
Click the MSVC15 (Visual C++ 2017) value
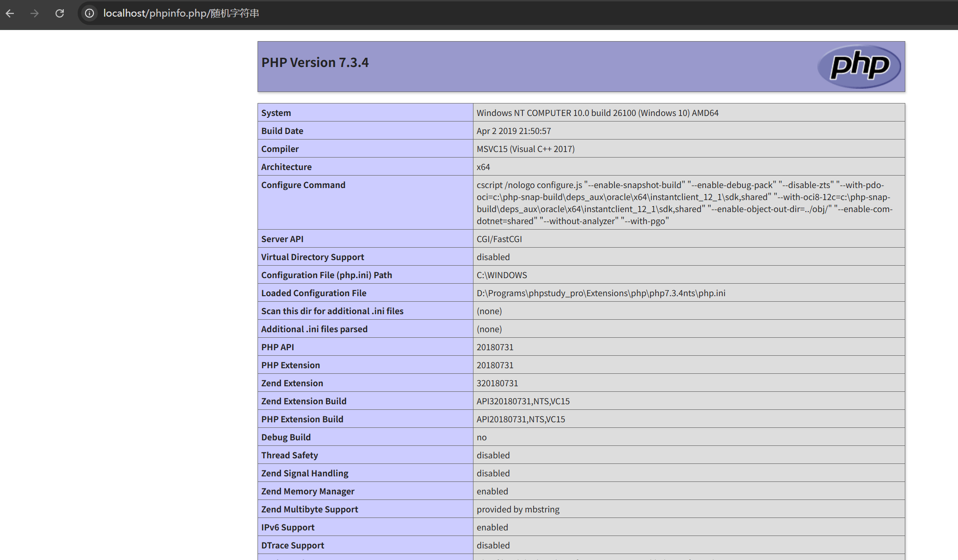(526, 149)
